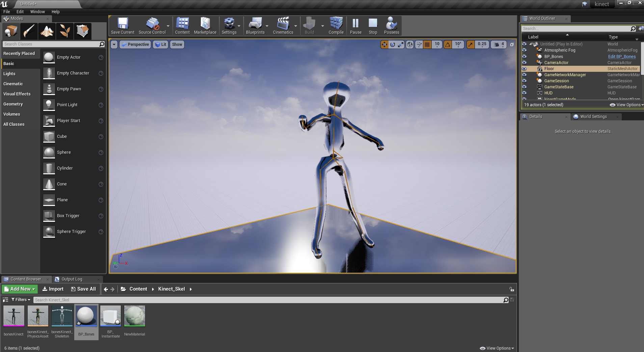The height and width of the screenshot is (352, 644).
Task: Open the Content browser toolbar icon
Action: (182, 26)
